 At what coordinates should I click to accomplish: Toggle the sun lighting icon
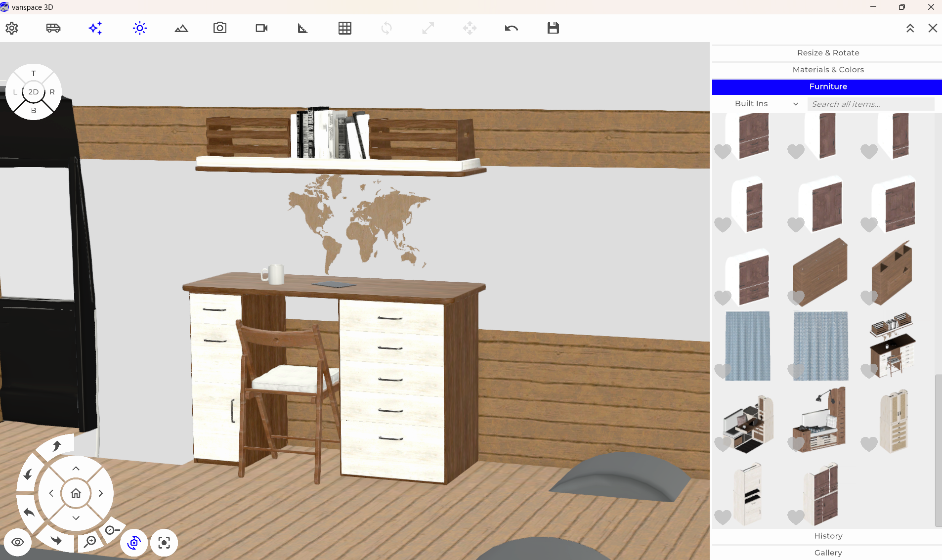[140, 28]
